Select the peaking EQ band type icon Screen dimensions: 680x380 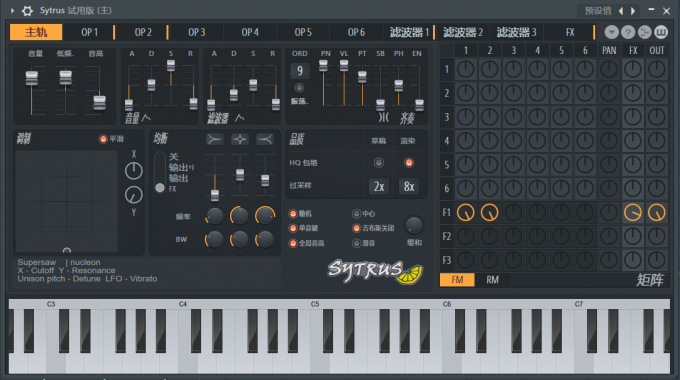coord(240,139)
